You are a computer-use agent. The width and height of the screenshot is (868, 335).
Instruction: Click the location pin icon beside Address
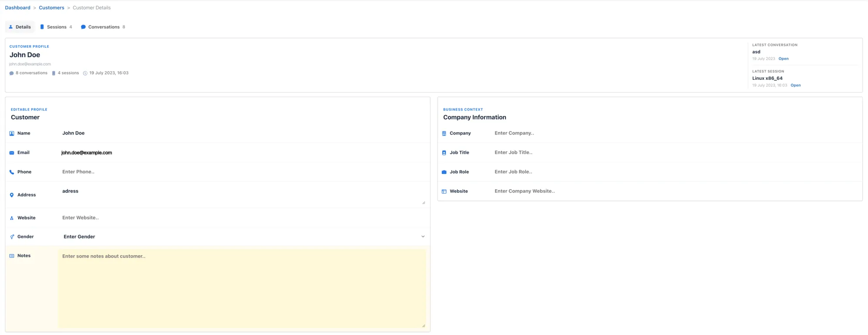[12, 195]
